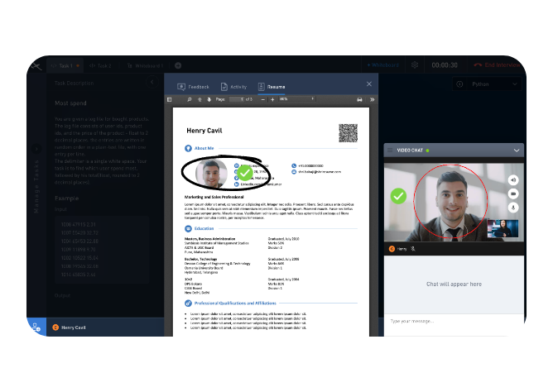The image size is (553, 392).
Task: Collapse the Task Description panel
Action: [152, 83]
